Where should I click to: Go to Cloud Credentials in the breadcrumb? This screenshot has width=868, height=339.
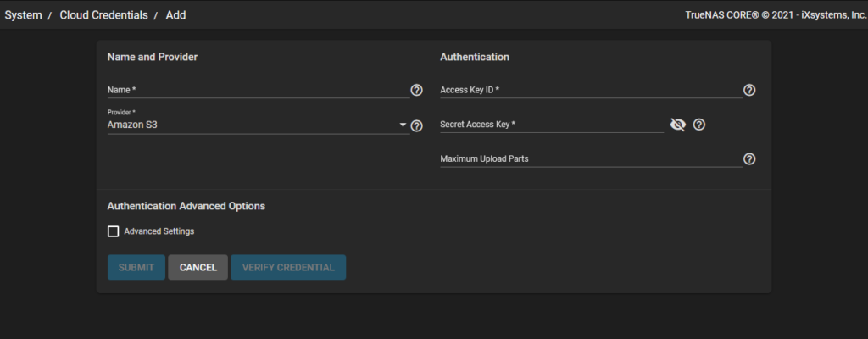pos(104,15)
